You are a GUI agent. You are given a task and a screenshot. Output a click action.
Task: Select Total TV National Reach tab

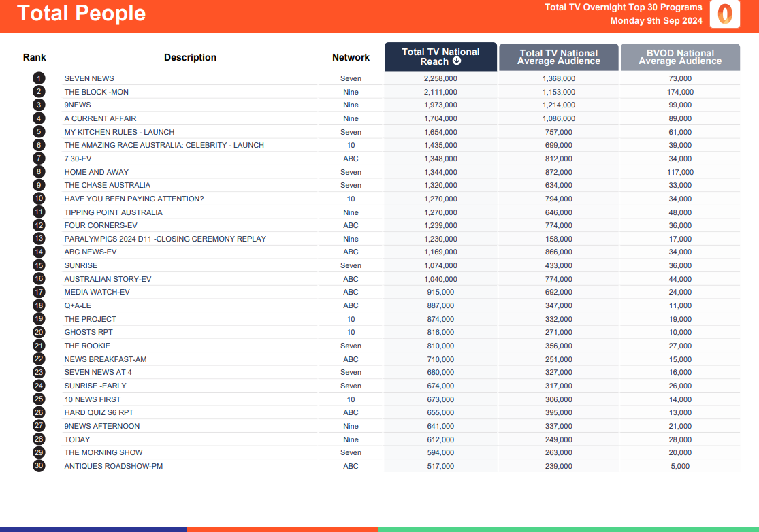[440, 57]
